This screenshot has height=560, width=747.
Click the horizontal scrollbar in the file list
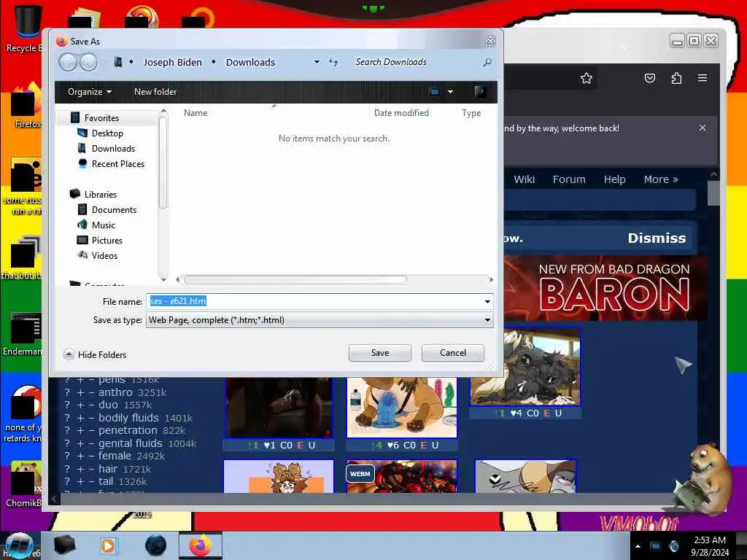[295, 279]
